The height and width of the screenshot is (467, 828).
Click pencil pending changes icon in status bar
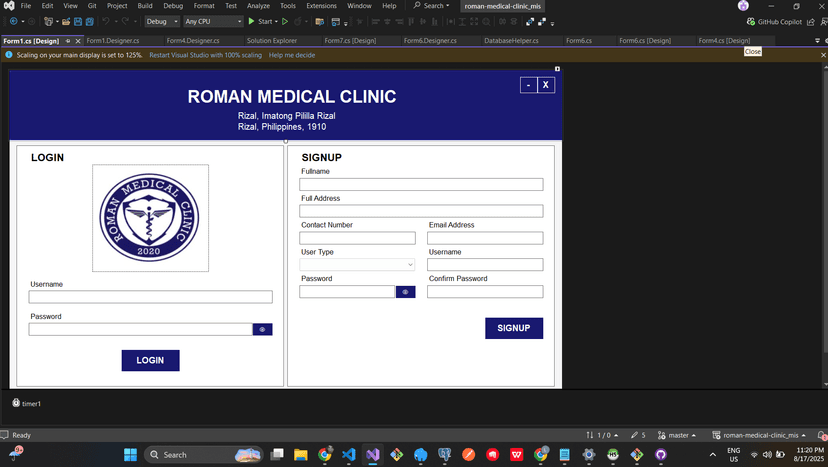(x=634, y=435)
